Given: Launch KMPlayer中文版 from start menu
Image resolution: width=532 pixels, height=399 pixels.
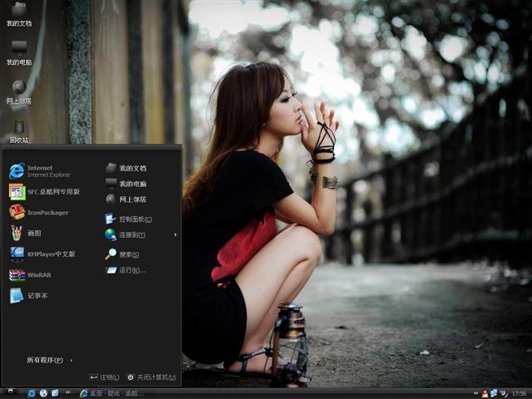Looking at the screenshot, I should (x=42, y=254).
